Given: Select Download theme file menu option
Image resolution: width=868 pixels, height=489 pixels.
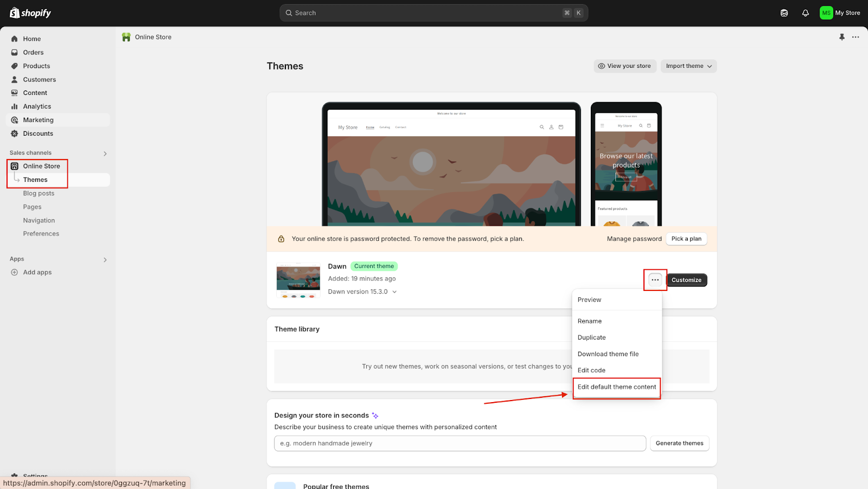Looking at the screenshot, I should (617, 354).
